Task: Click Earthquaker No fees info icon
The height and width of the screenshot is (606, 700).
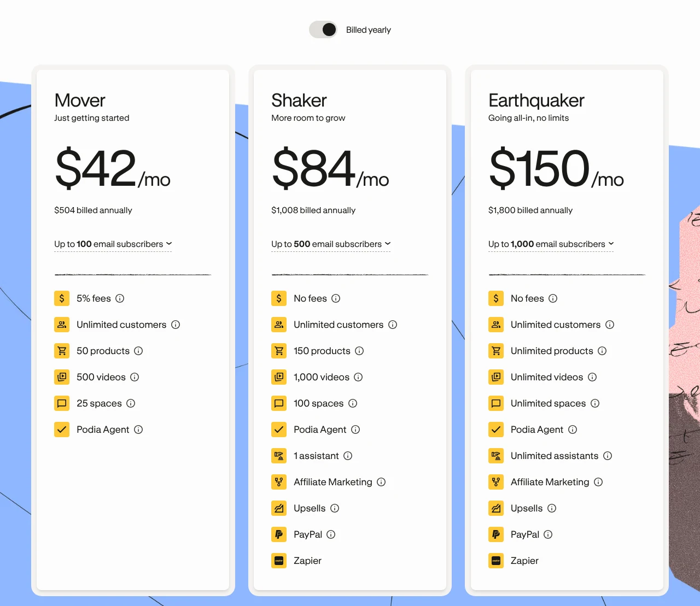Action: tap(553, 298)
